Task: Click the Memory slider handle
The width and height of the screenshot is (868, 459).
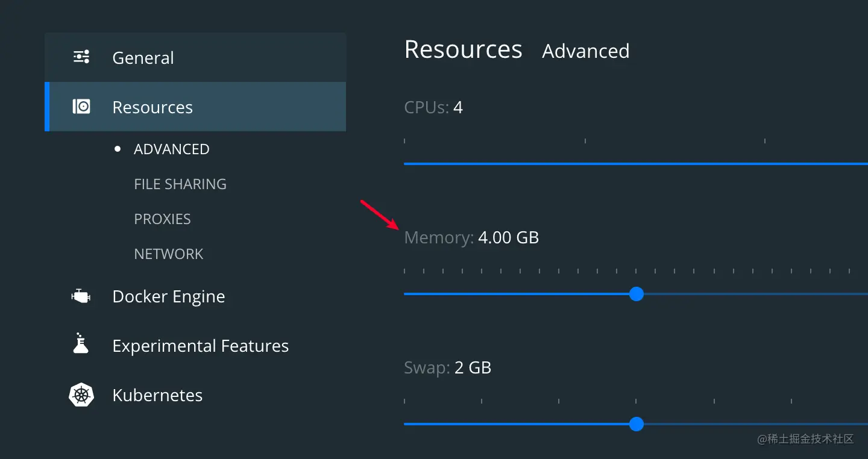Action: [636, 294]
